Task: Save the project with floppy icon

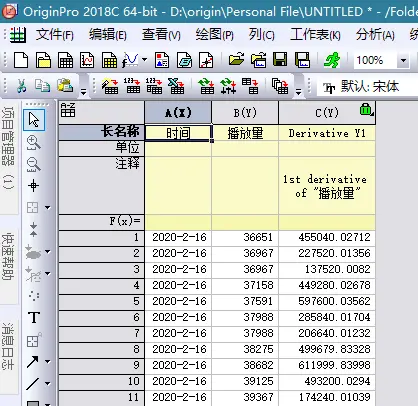Action: click(x=280, y=60)
